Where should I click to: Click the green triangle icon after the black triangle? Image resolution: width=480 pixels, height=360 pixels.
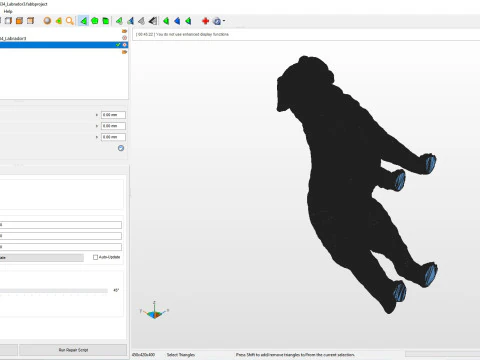click(166, 21)
